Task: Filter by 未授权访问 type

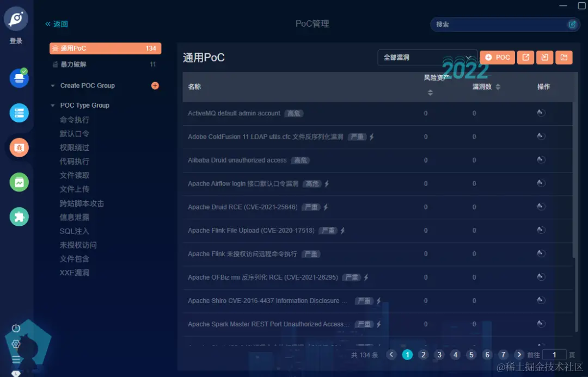Action: (78, 245)
